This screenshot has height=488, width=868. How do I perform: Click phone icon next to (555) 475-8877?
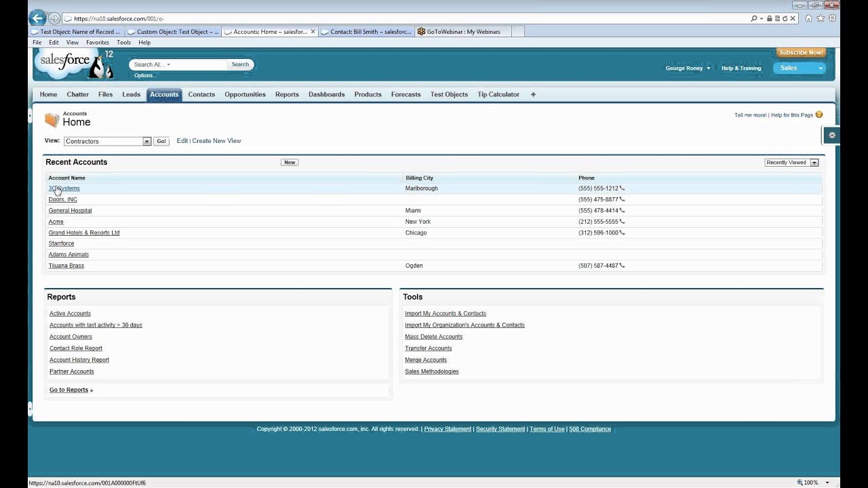623,199
